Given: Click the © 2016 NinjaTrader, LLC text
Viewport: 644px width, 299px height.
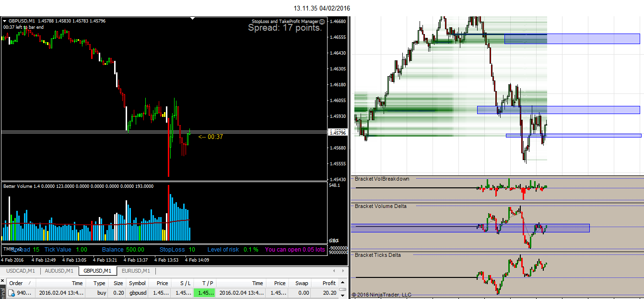Looking at the screenshot, I should point(382,295).
